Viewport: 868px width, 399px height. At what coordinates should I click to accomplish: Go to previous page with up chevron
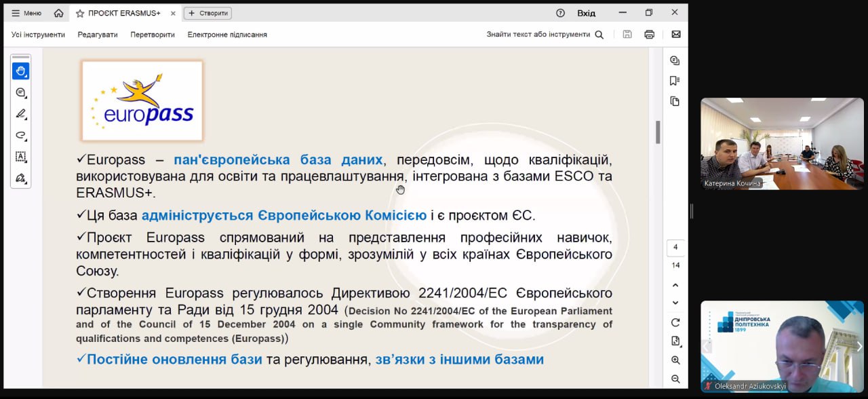point(675,285)
